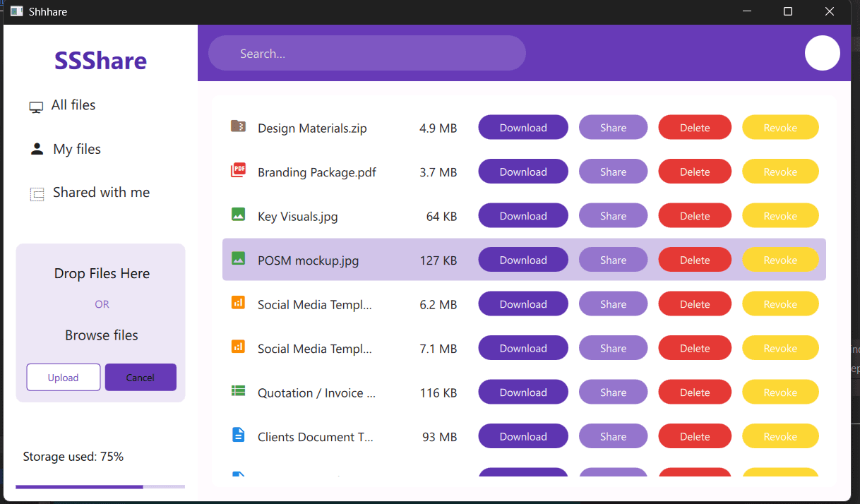Download the 6.2 MB Social Media file
The height and width of the screenshot is (504, 860).
(523, 304)
